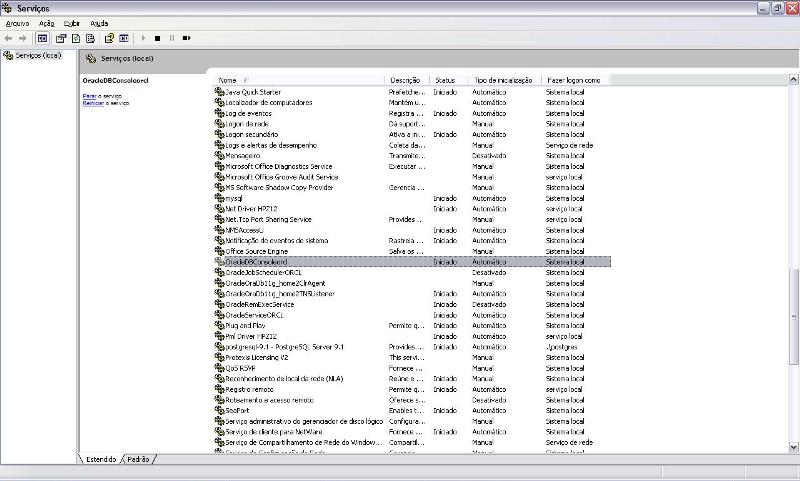Select Logs e alertas de desempenho
800x481 pixels.
271,145
